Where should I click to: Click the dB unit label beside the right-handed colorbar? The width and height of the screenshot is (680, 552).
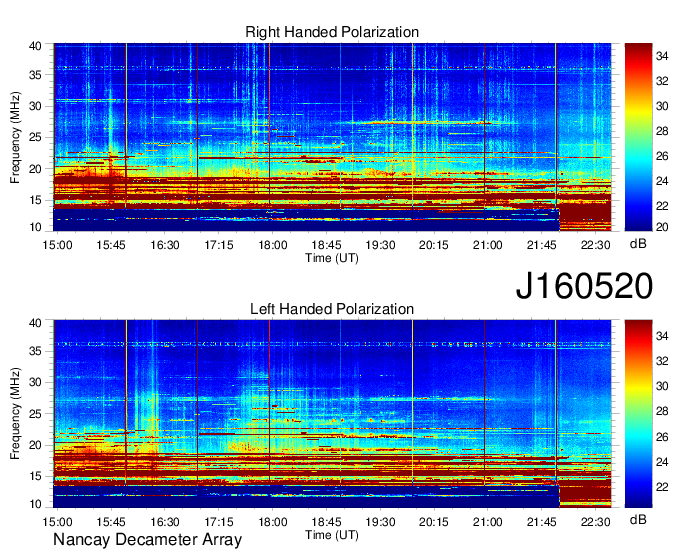638,244
